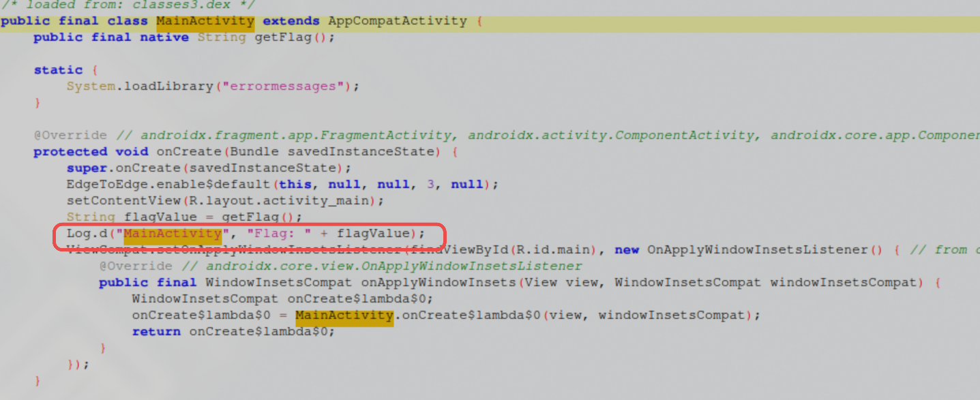Click MainActivity in the class declaration line
Screen dimensions: 980x400
click(205, 21)
